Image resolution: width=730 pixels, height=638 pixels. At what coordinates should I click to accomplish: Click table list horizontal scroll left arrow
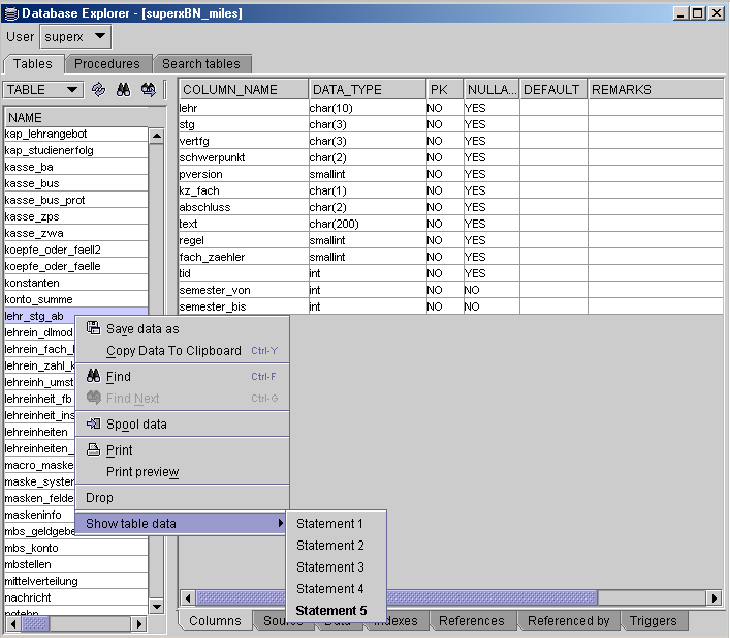[x=13, y=624]
